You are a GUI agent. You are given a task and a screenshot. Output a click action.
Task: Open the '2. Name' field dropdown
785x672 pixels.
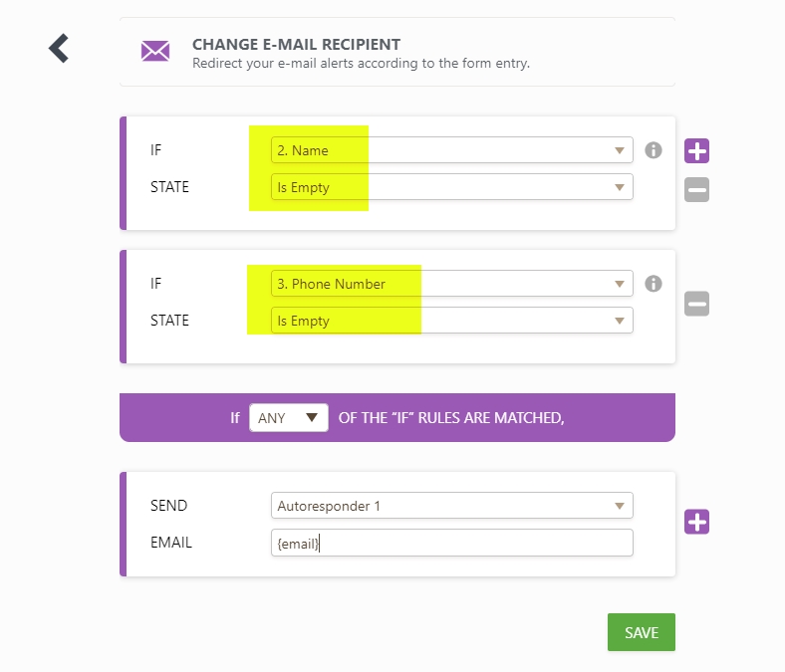pyautogui.click(x=451, y=150)
